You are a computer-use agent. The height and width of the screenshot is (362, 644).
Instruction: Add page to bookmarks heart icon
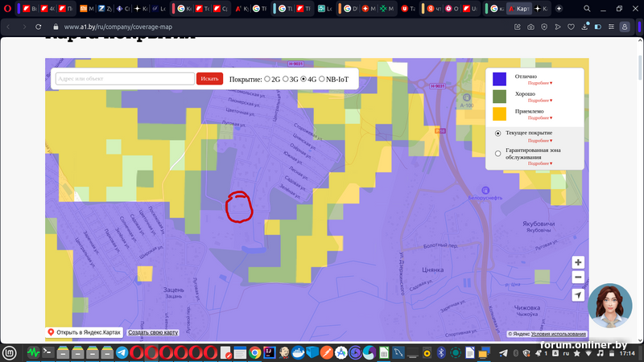click(571, 27)
